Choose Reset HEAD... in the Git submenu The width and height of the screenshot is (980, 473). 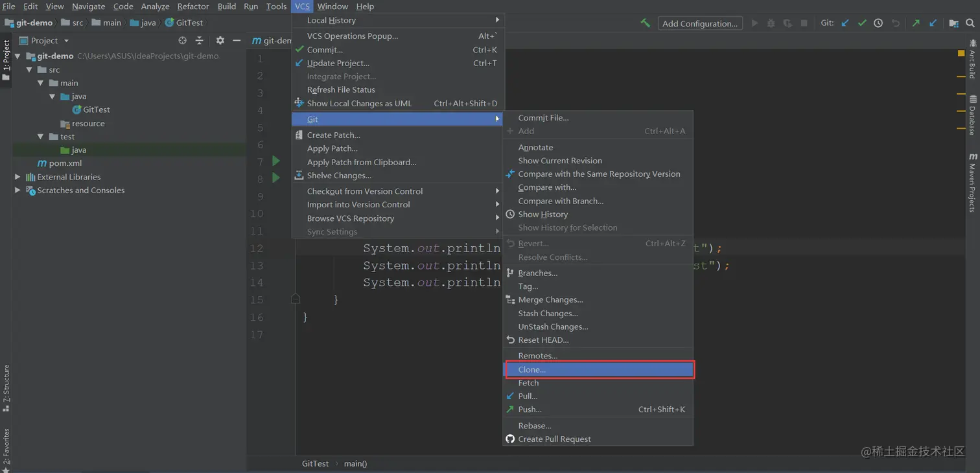pos(598,340)
